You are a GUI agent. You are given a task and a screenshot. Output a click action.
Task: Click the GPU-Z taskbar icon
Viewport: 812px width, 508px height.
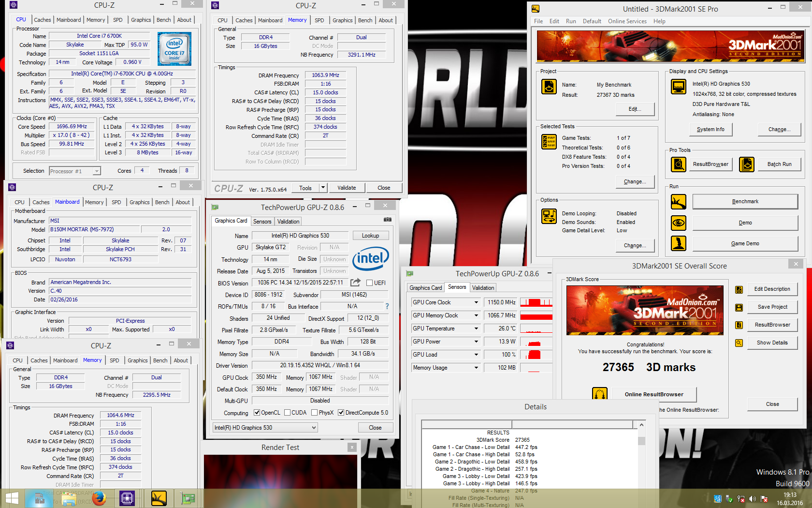[x=188, y=498]
